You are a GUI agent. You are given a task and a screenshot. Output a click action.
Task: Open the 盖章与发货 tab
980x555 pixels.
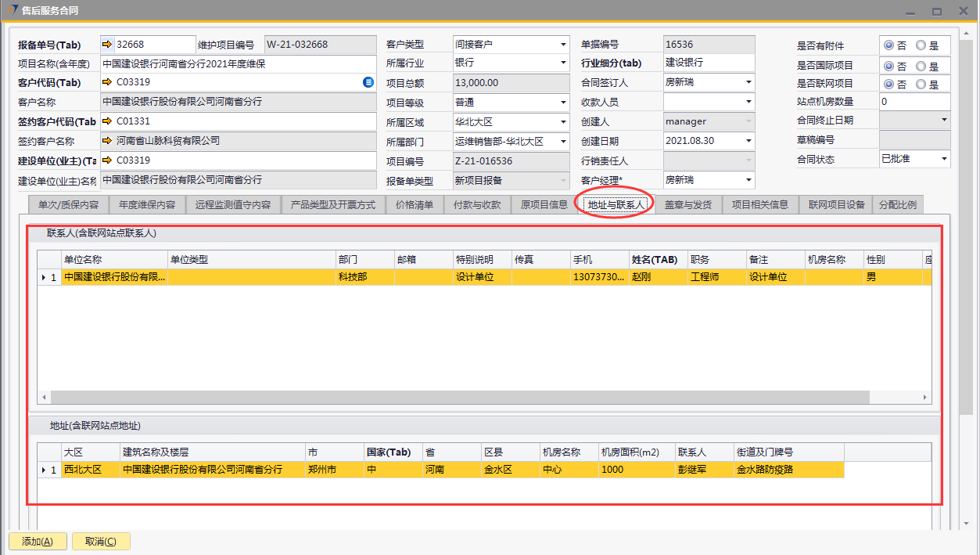tap(687, 205)
